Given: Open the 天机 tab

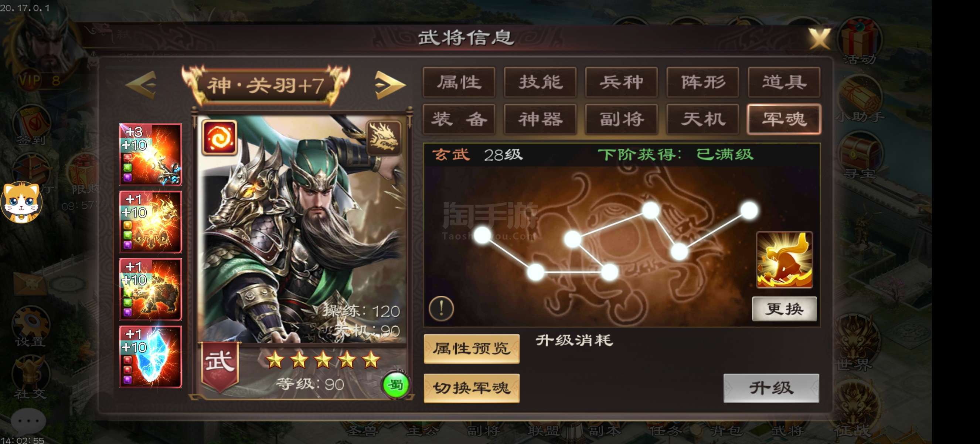Looking at the screenshot, I should 702,119.
